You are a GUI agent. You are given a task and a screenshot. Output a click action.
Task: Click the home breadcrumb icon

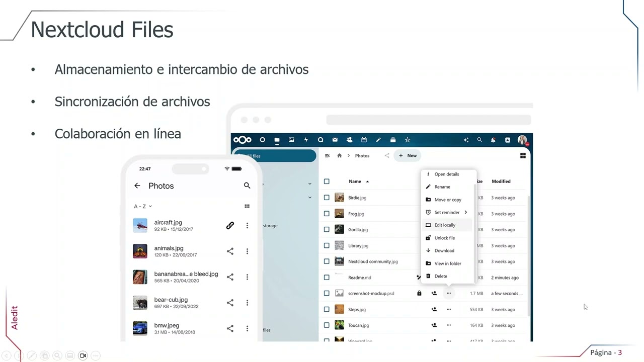click(x=340, y=156)
